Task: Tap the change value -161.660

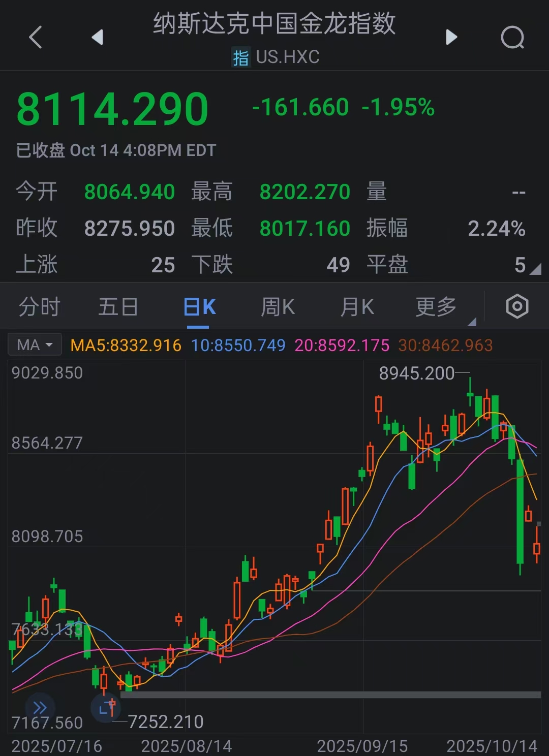Action: tap(300, 107)
